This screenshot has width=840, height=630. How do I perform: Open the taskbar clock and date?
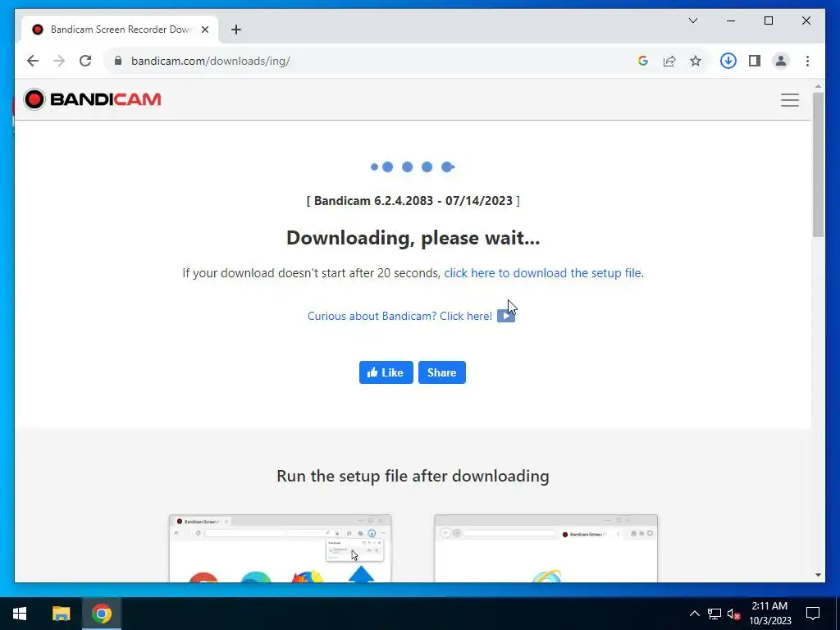pos(769,614)
